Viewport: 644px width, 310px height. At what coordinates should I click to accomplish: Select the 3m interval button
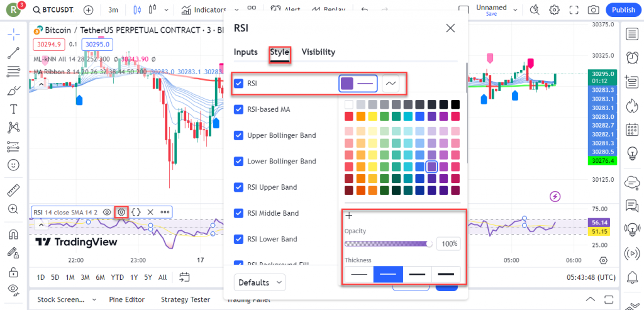113,10
